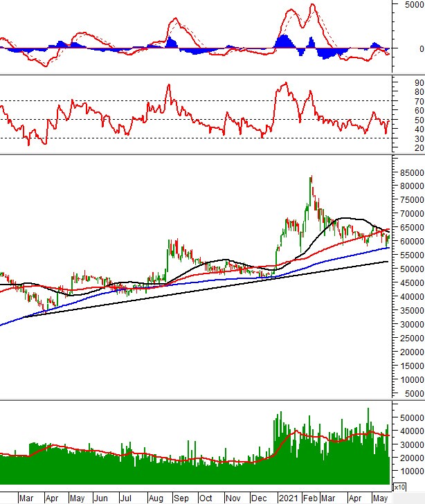This screenshot has height=504, width=425.
Task: Select the 35000 price axis label
Action: tap(412, 310)
